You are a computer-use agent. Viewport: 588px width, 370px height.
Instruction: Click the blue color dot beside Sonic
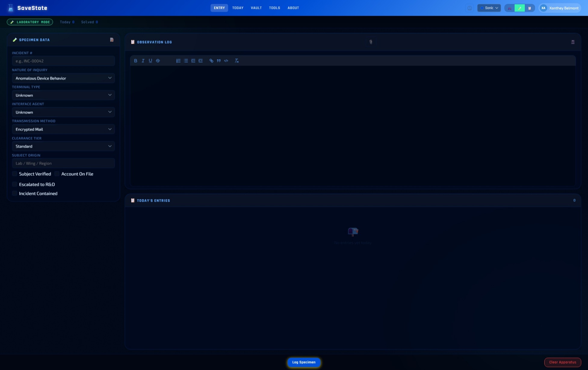pos(482,8)
